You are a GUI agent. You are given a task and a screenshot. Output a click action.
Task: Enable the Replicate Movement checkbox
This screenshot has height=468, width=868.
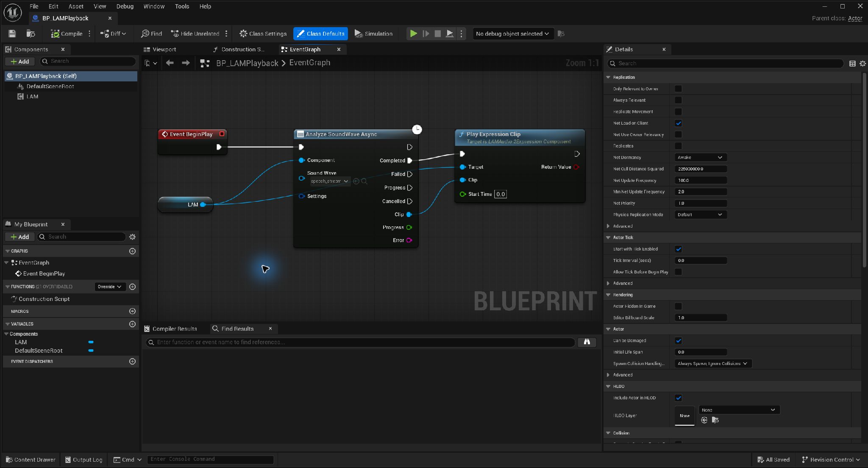pos(679,111)
